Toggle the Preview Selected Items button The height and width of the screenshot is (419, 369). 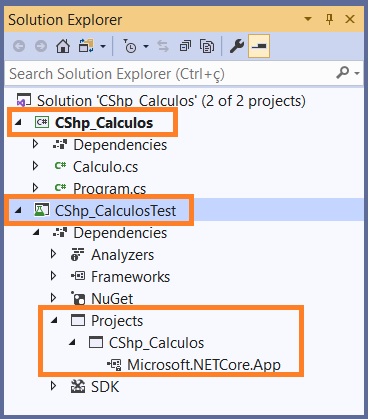(x=259, y=46)
